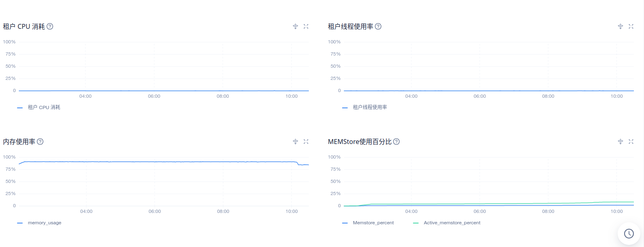
Task: Expand MEMStore使用百分比 chart to fullscreen
Action: tap(631, 142)
